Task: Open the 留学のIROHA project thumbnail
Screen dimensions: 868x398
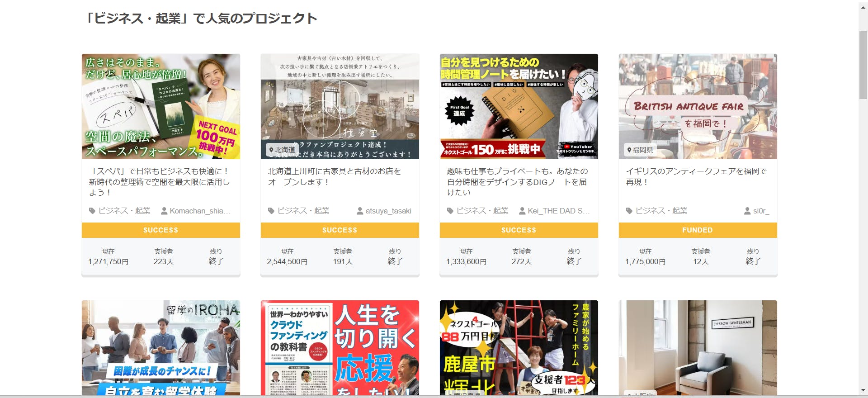Action: (x=161, y=348)
